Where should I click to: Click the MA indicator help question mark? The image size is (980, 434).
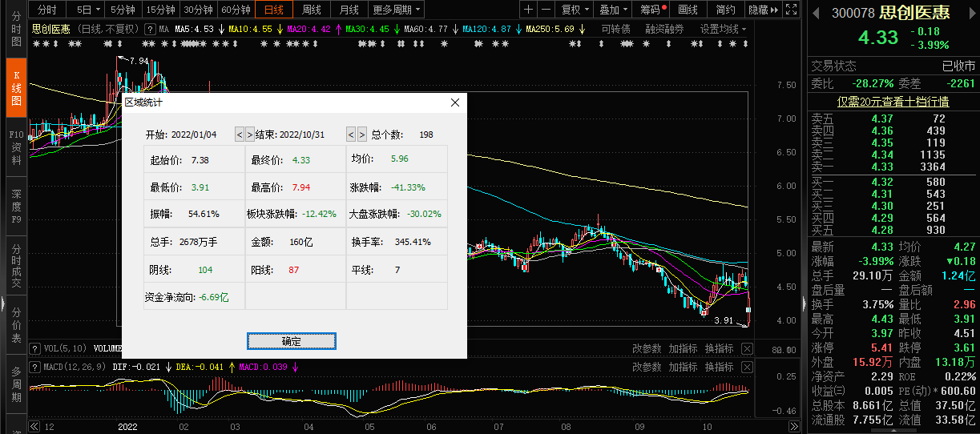(x=150, y=29)
